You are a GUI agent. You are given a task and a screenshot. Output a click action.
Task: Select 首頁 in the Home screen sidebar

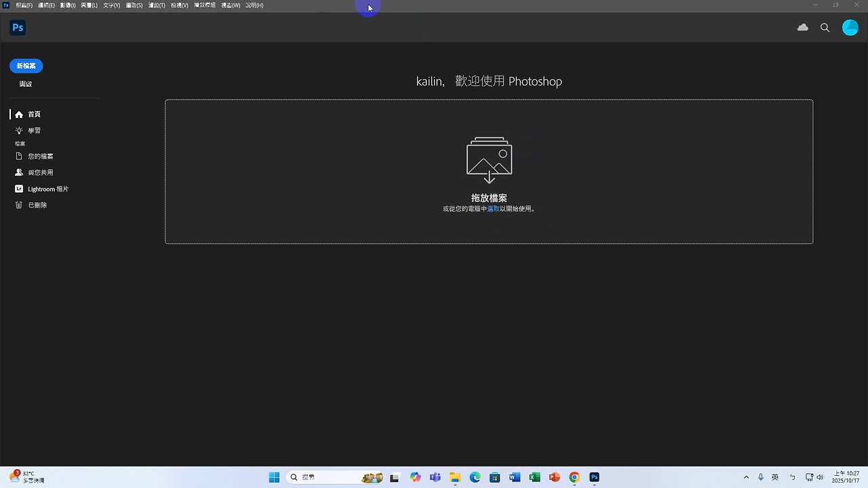tap(34, 114)
